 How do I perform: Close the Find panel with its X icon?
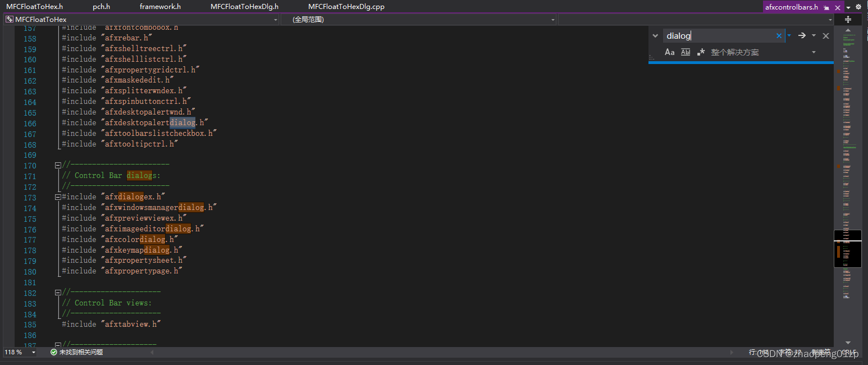click(826, 35)
